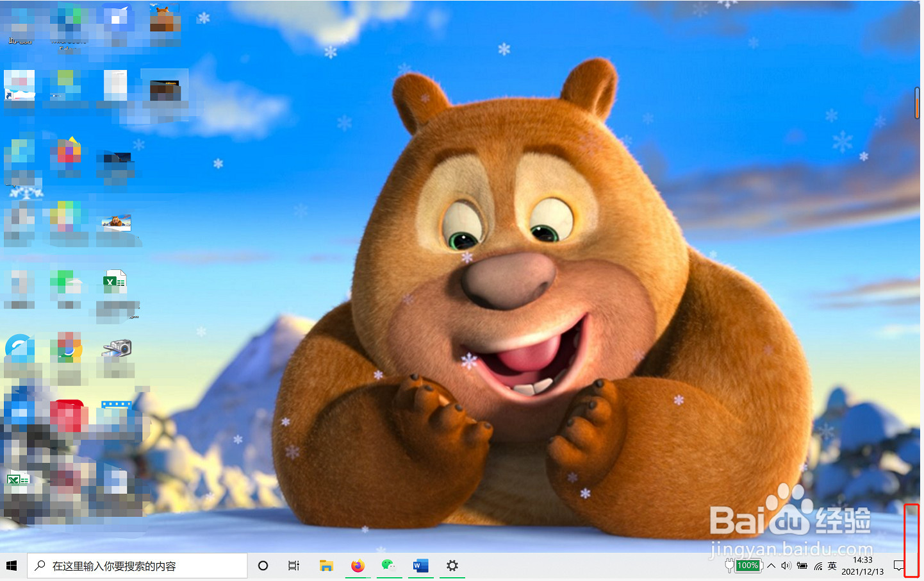Click the taskbar search box
This screenshot has width=924, height=581.
[137, 566]
